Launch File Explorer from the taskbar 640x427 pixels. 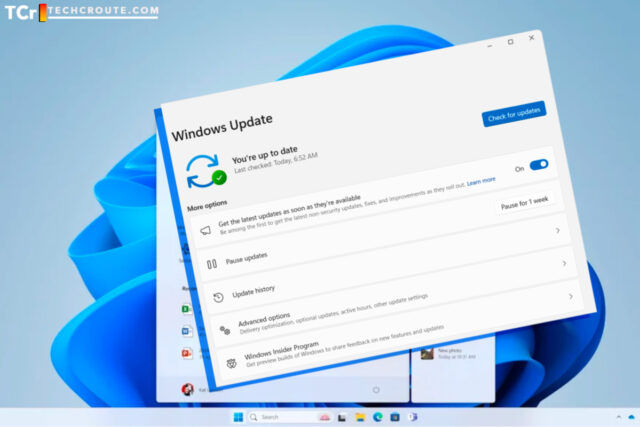(x=360, y=417)
